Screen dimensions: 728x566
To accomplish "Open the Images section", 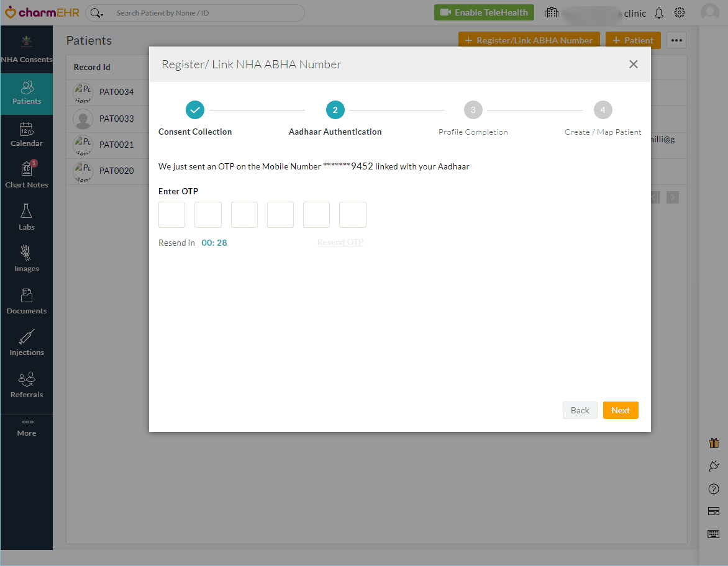I will (27, 259).
